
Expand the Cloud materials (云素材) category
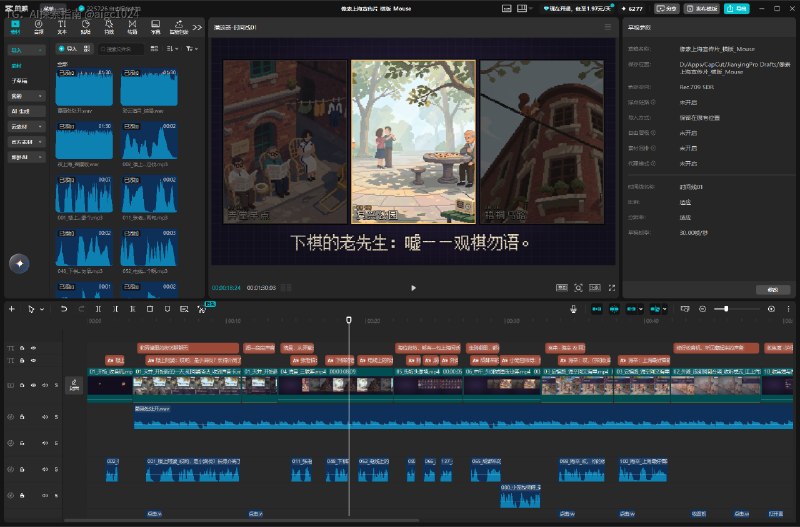tap(27, 127)
